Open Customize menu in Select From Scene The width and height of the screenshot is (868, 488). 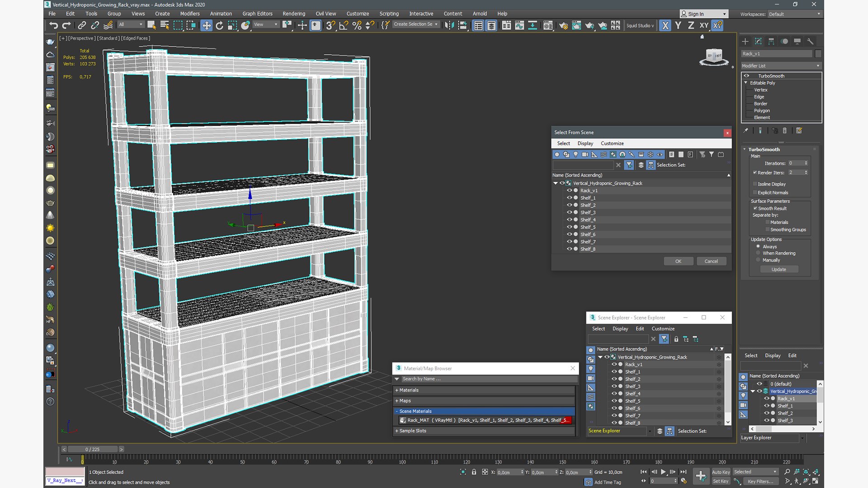(612, 143)
